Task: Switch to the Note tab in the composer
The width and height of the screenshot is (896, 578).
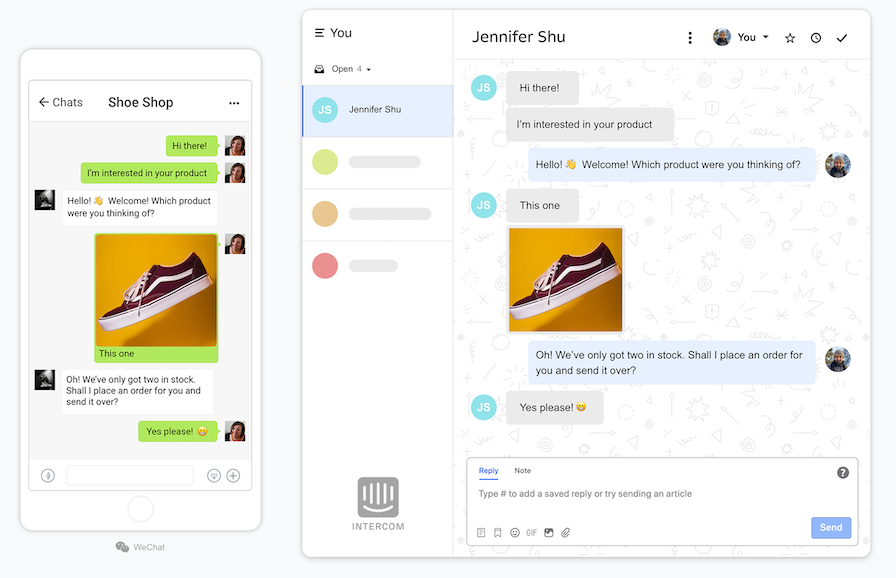Action: click(x=522, y=470)
